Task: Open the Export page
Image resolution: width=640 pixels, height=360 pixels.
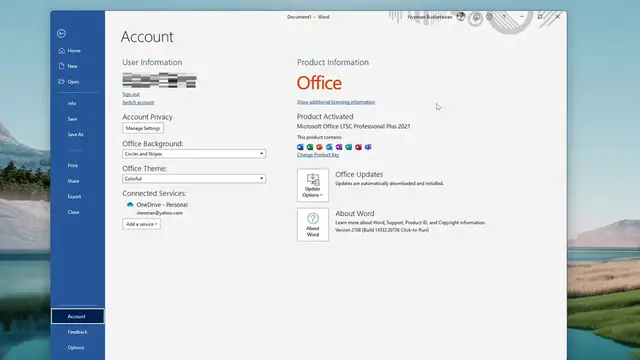Action: tap(74, 197)
